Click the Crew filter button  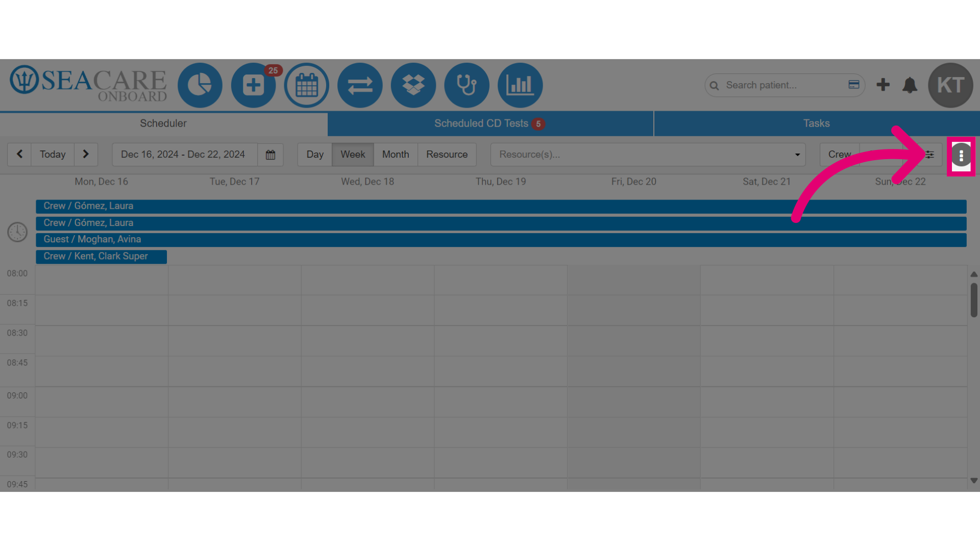(840, 155)
